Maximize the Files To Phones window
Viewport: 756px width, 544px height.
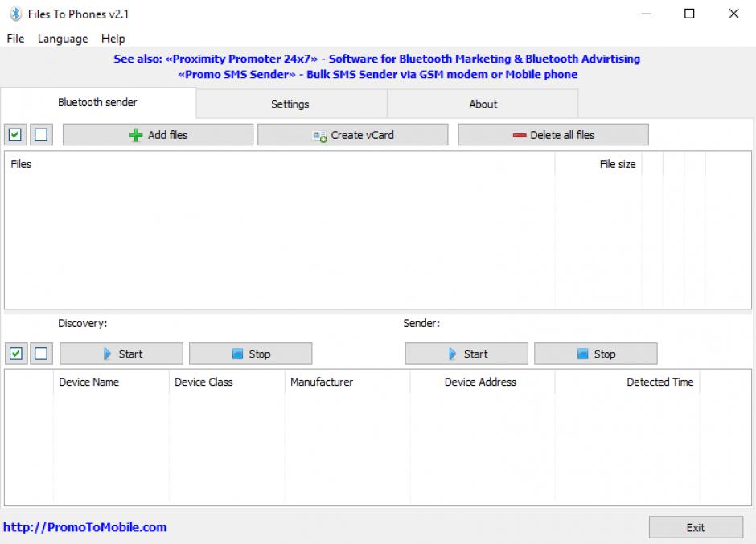click(x=689, y=14)
